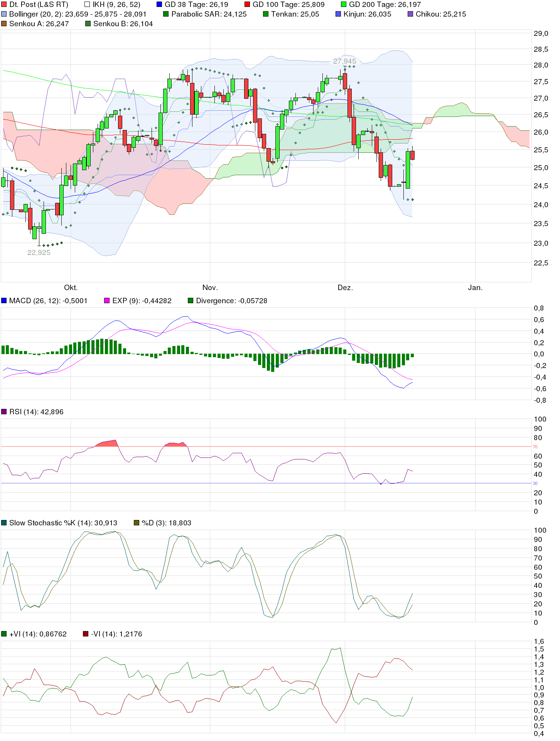Click the blue GD 38 Tage swatch
The width and height of the screenshot is (560, 741).
coord(159,5)
